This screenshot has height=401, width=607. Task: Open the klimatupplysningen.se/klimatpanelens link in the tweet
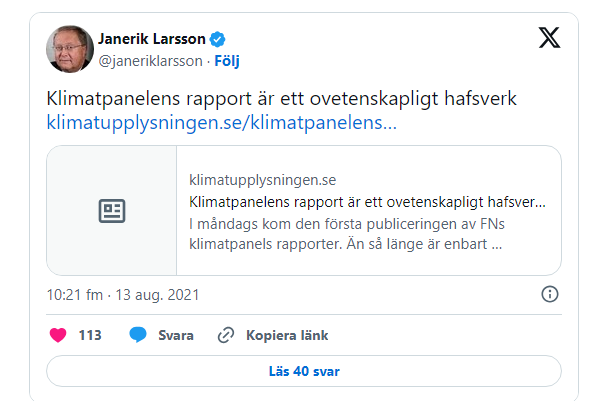[x=221, y=124]
